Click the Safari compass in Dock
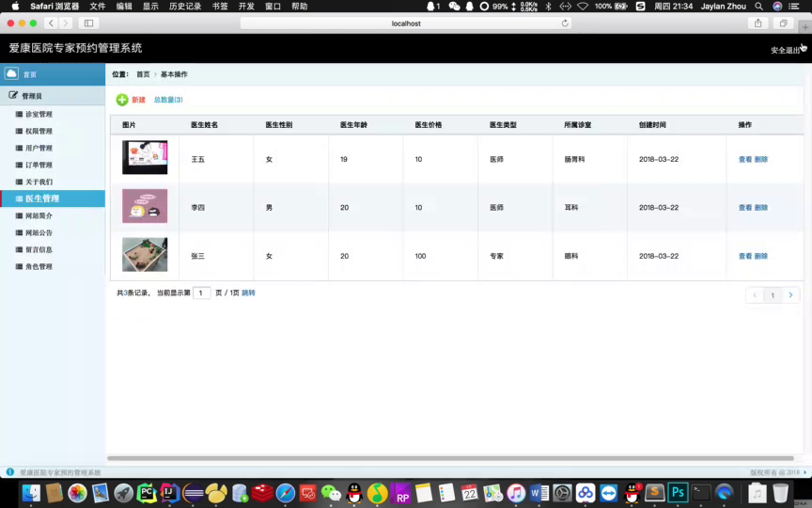 click(x=286, y=493)
